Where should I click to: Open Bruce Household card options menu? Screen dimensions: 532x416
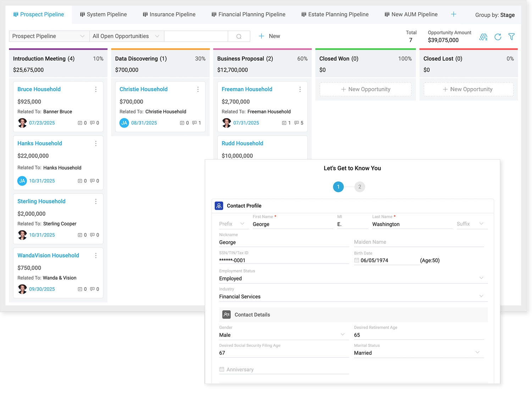click(x=96, y=89)
